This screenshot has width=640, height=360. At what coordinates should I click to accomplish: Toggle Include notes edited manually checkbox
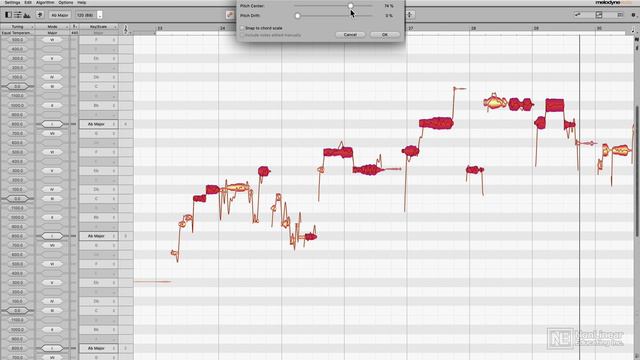tap(242, 35)
